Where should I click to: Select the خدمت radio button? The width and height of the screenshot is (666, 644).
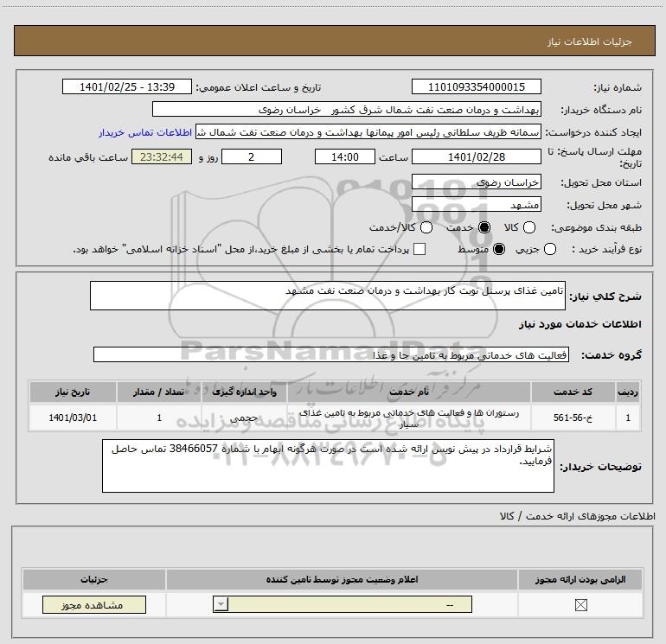[x=483, y=227]
